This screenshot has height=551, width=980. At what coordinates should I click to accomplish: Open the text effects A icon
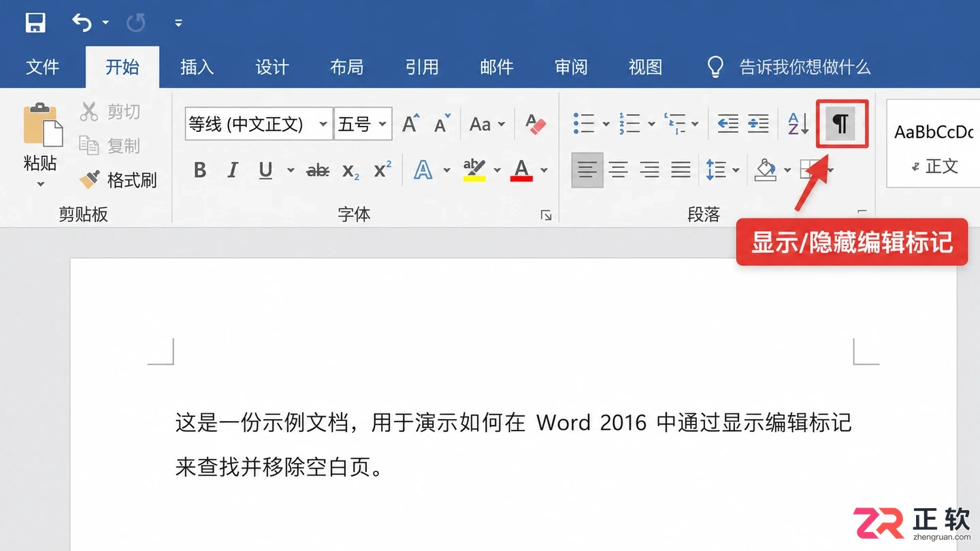(423, 170)
